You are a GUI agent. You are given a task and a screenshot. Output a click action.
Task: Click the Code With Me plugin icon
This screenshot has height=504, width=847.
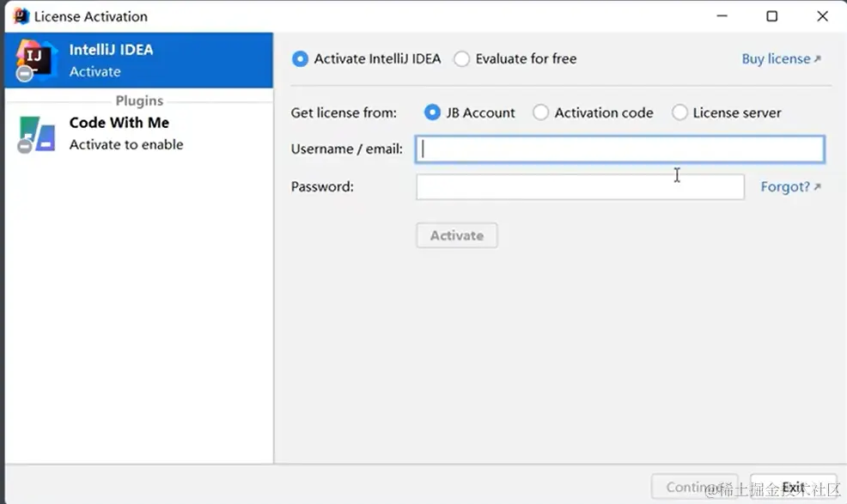point(37,134)
